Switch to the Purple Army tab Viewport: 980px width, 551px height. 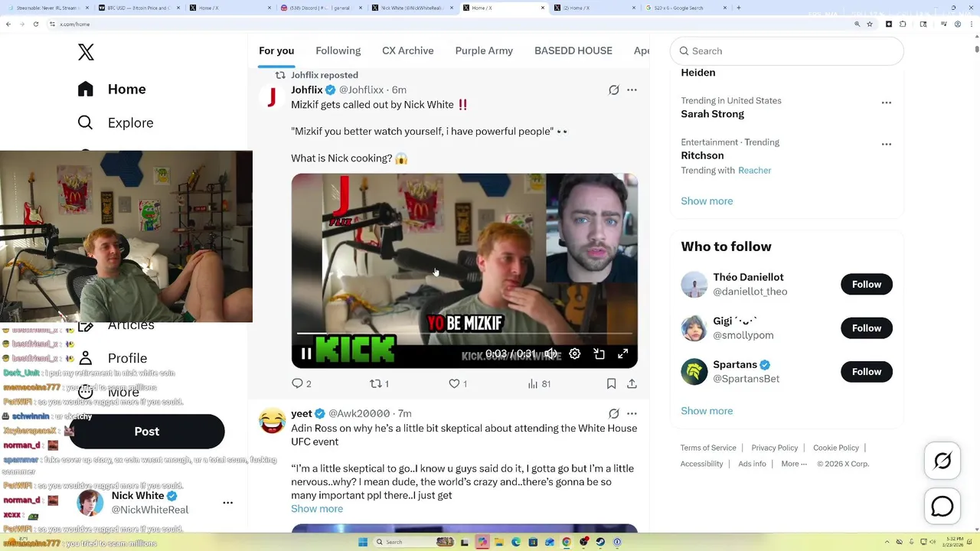tap(484, 51)
